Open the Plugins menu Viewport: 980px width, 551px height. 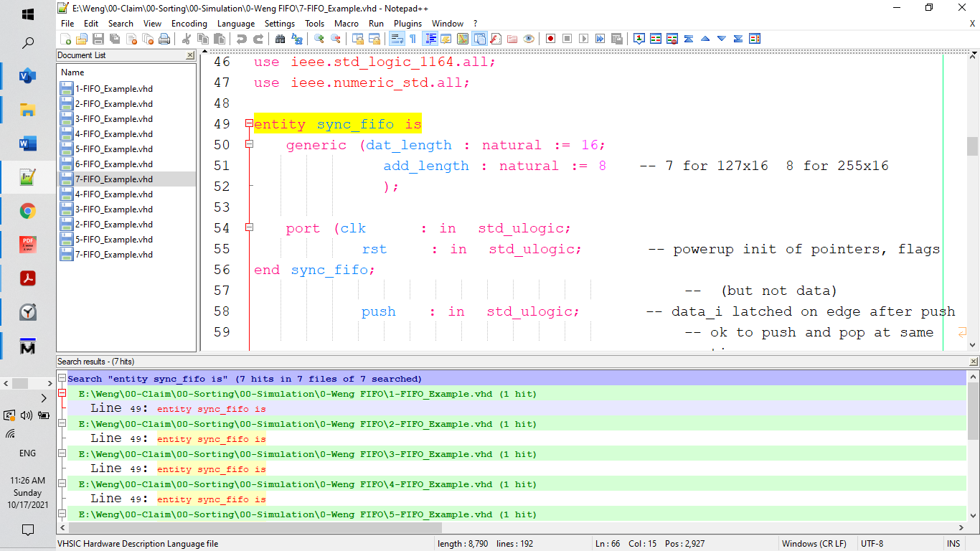point(407,24)
